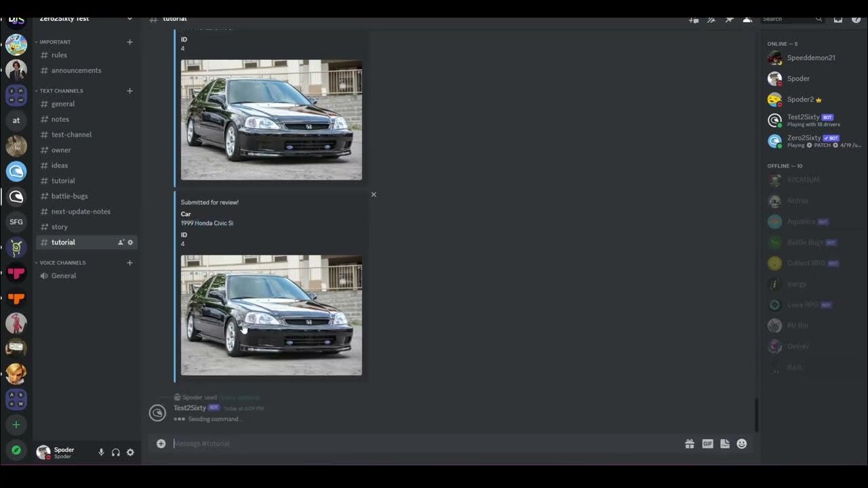Open the orange T server icon
This screenshot has width=868, height=488.
[16, 298]
